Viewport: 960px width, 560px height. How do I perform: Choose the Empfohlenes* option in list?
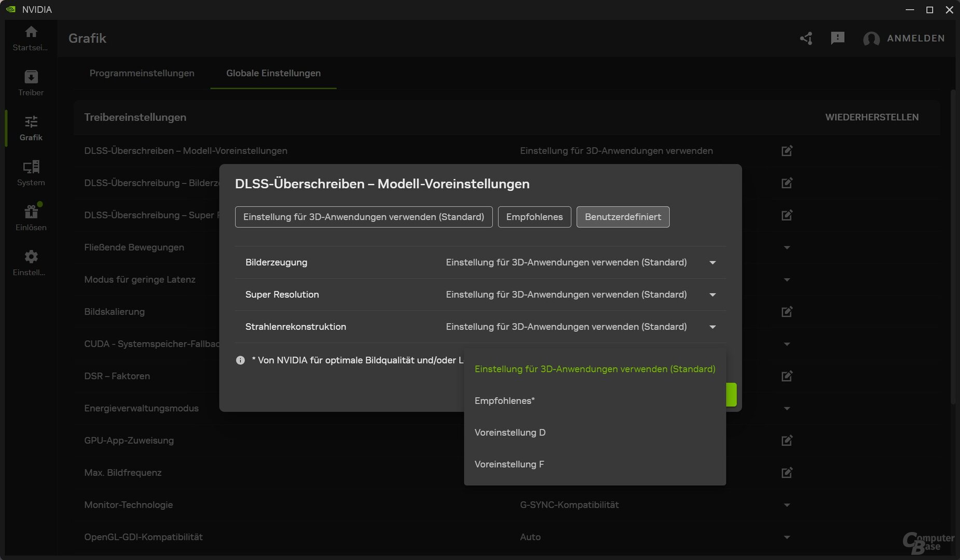pyautogui.click(x=595, y=401)
